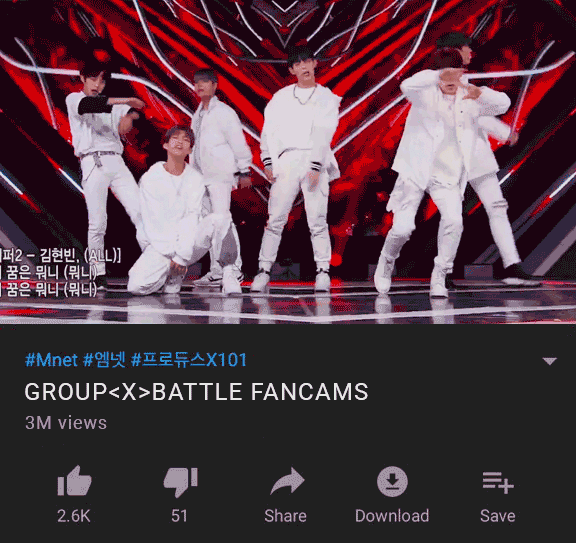Click the thumbs up like icon

(74, 481)
